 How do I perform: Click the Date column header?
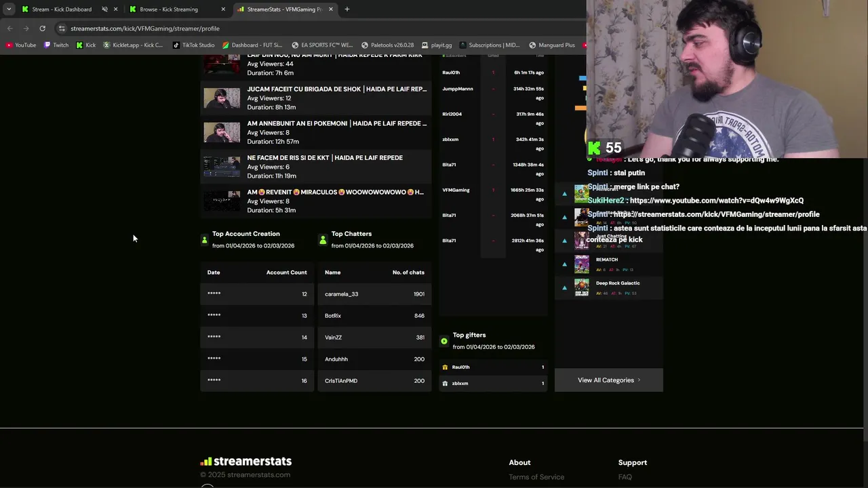[x=214, y=272]
